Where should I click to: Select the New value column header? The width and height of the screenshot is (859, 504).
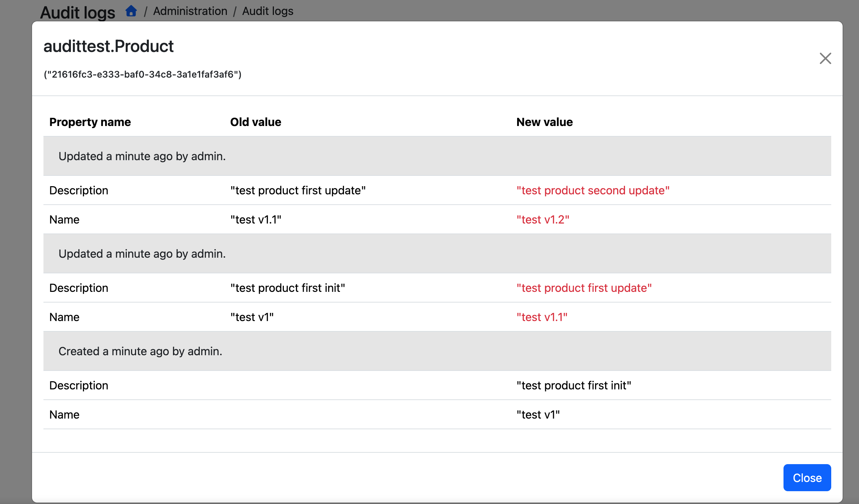coord(544,122)
